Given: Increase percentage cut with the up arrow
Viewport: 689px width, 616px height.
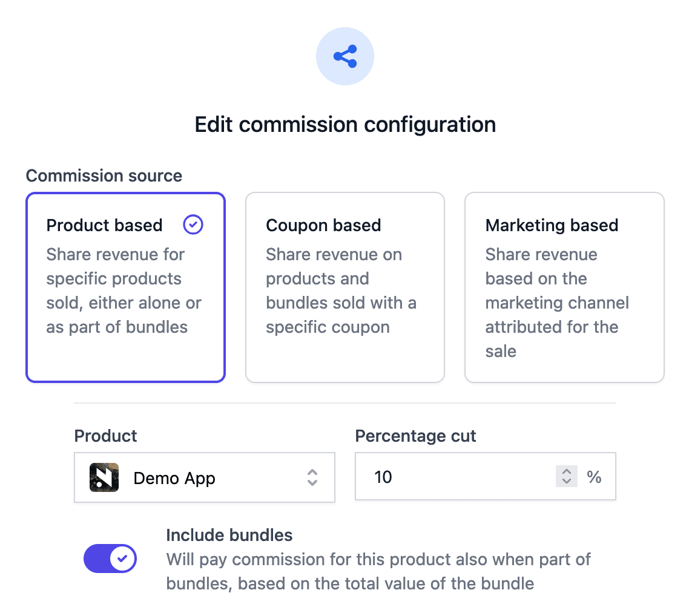Looking at the screenshot, I should pyautogui.click(x=567, y=472).
